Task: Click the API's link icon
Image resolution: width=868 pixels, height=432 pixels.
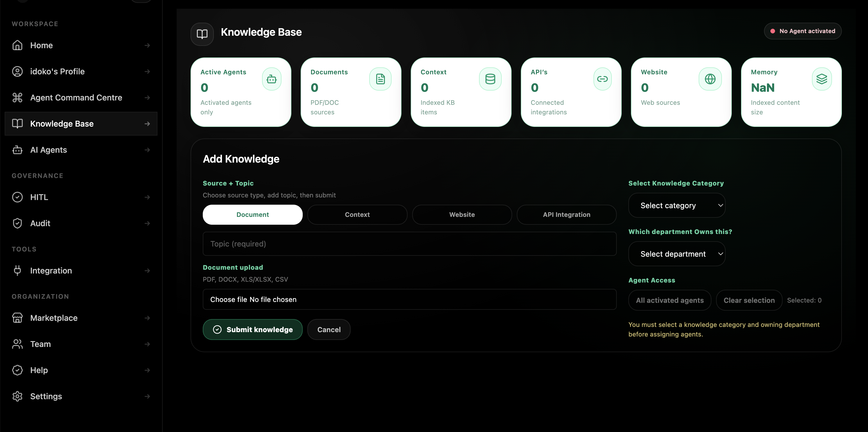Action: [x=602, y=79]
